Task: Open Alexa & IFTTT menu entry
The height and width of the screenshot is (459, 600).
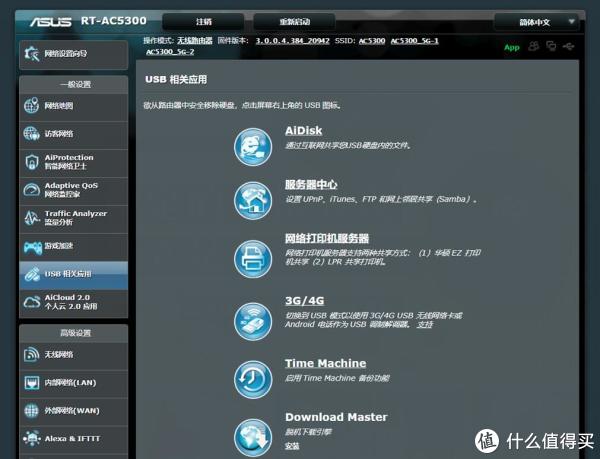Action: tap(73, 438)
